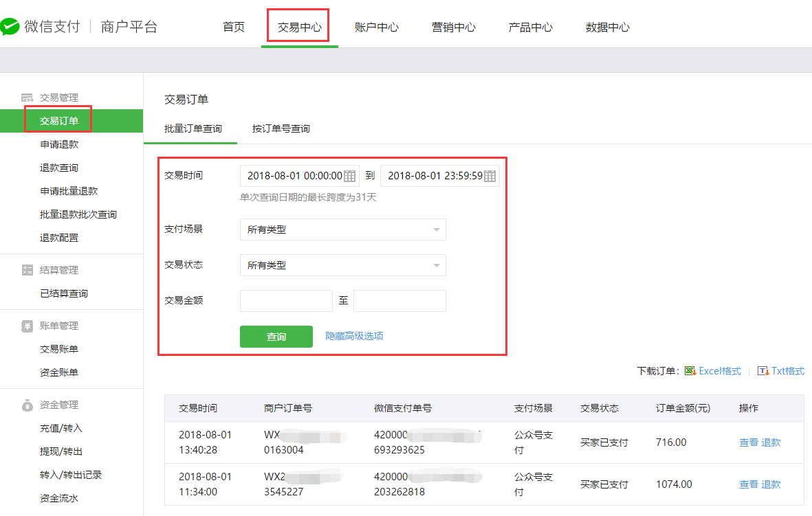
Task: Click the Txt格式 download icon
Action: 762,371
